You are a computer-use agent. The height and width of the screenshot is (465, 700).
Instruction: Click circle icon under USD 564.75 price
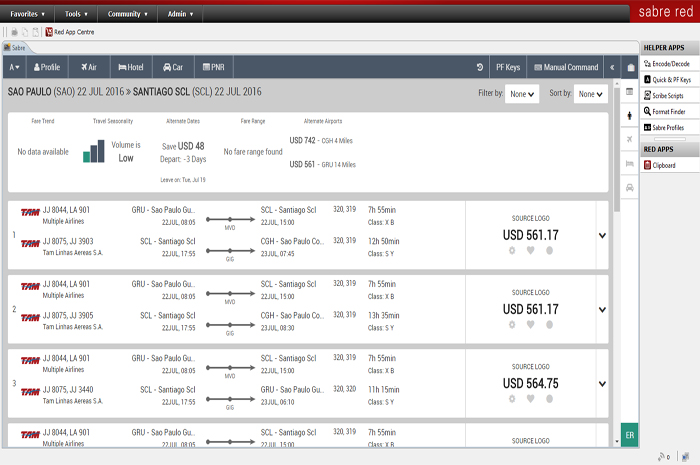tap(550, 399)
